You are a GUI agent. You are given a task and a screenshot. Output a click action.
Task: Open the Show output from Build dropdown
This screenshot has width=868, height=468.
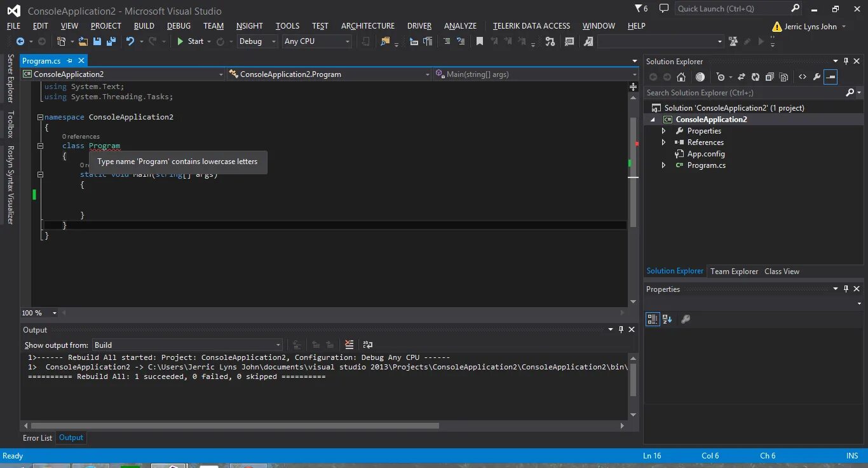(187, 345)
